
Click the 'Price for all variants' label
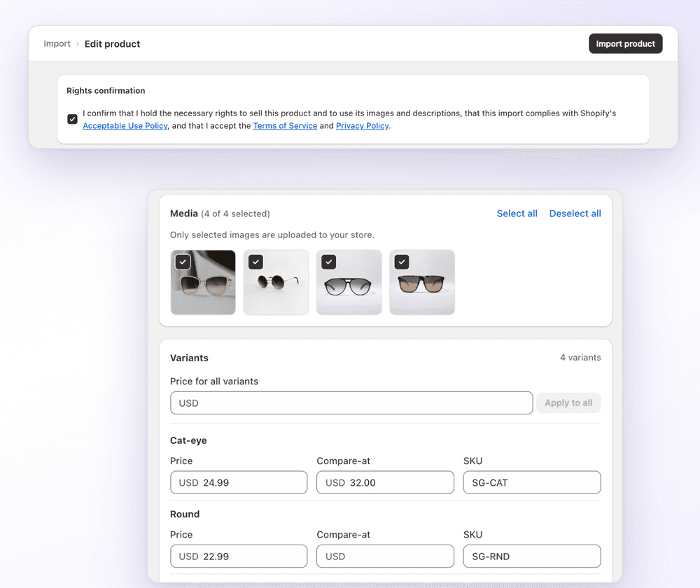pyautogui.click(x=213, y=381)
